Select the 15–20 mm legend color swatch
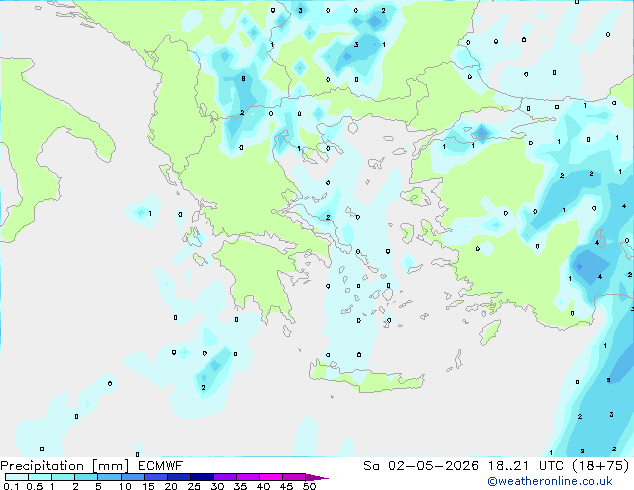The image size is (634, 490). point(155,477)
